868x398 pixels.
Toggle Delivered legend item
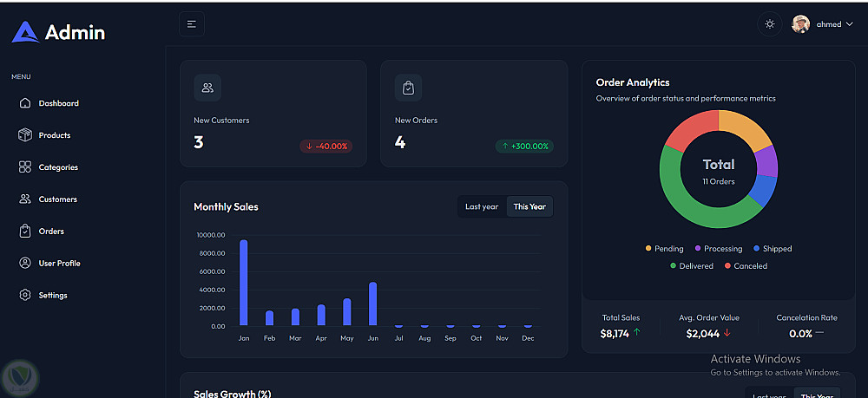tap(692, 266)
